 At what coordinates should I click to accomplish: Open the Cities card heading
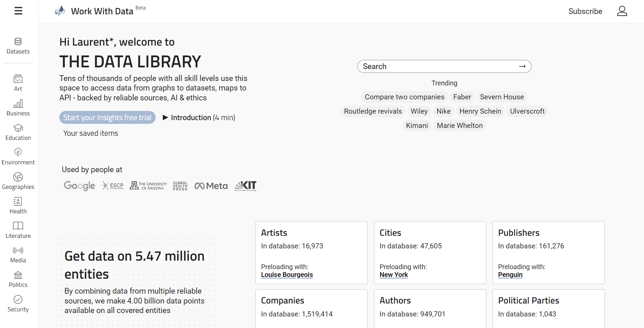point(390,233)
